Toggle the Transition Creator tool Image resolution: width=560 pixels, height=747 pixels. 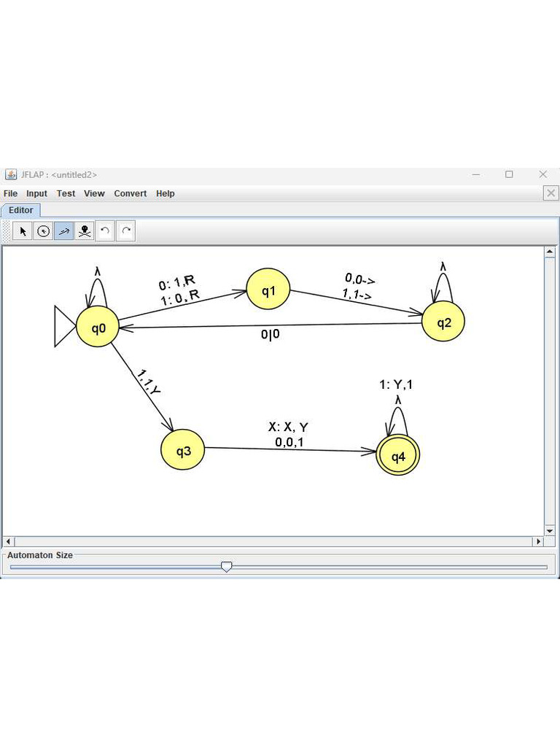pyautogui.click(x=64, y=231)
